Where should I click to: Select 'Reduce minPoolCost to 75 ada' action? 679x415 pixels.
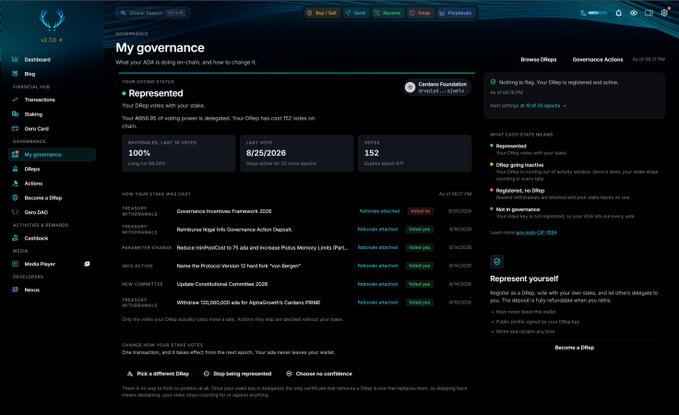[x=262, y=248]
